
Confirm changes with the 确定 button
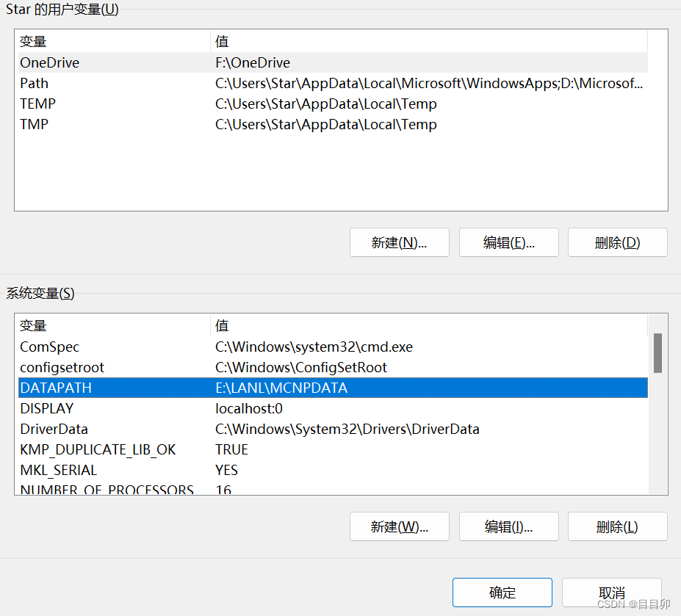[502, 593]
